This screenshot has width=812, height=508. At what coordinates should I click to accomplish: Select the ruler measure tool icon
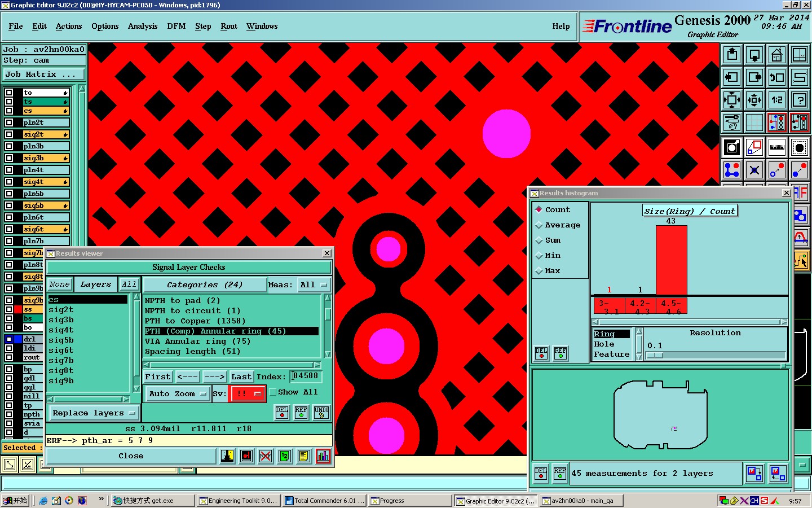777,148
